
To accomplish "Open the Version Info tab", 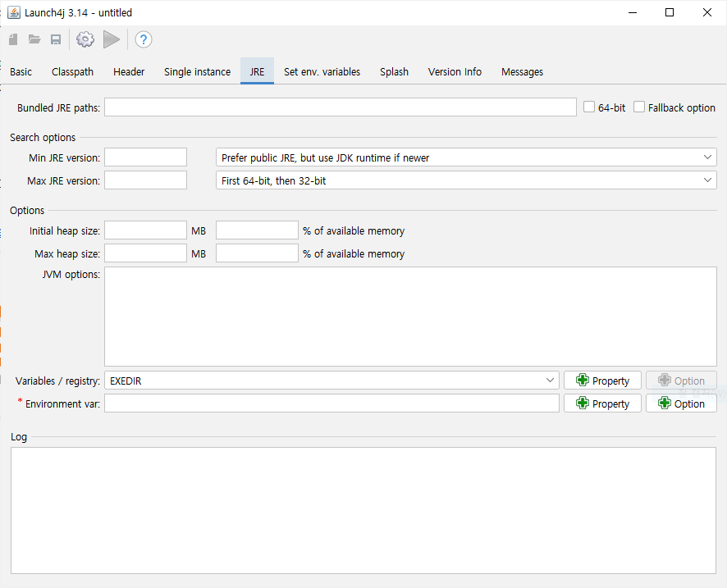I will point(455,72).
